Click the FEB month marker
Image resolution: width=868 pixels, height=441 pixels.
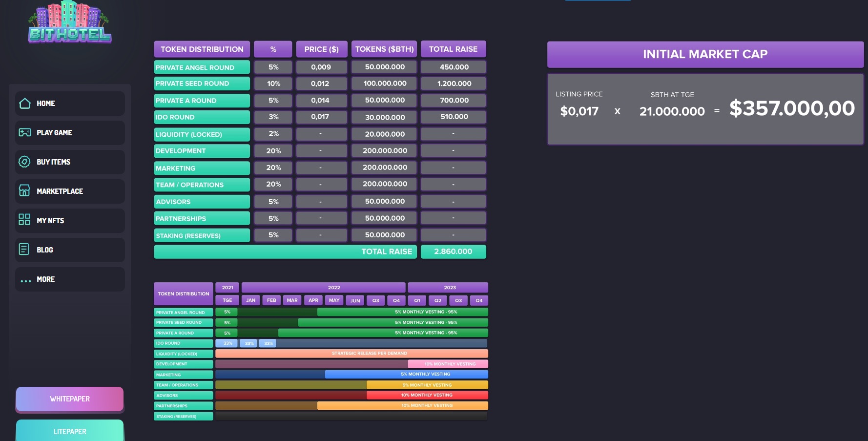point(271,300)
